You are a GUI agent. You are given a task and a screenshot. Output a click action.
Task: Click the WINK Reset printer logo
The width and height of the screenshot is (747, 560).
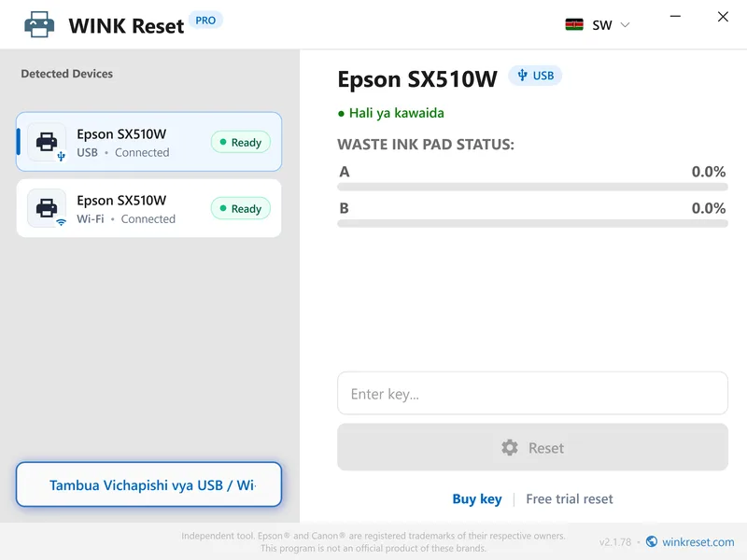pyautogui.click(x=39, y=24)
